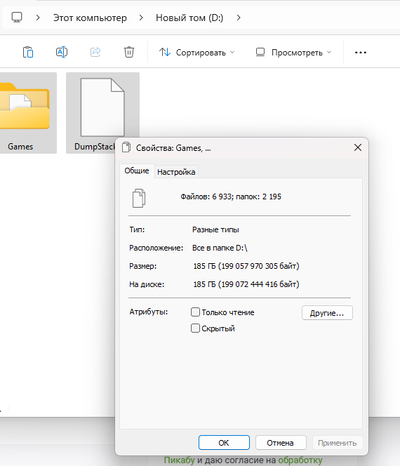Click the Rename icon in toolbar
Screen dimensions: 400x466
[x=62, y=52]
